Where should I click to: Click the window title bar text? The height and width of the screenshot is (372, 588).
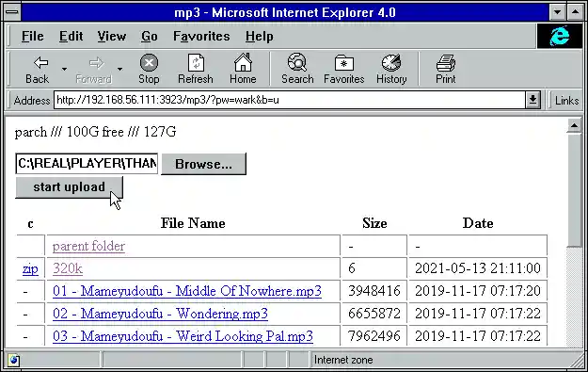285,13
